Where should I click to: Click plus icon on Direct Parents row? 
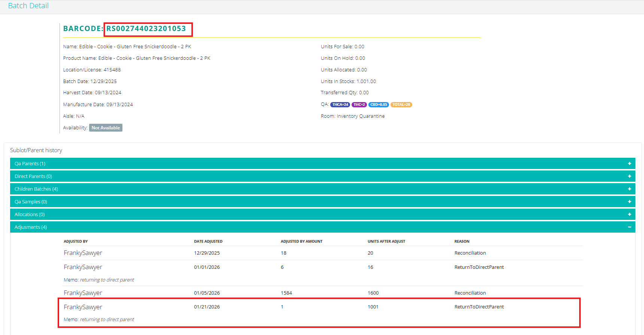pyautogui.click(x=629, y=176)
